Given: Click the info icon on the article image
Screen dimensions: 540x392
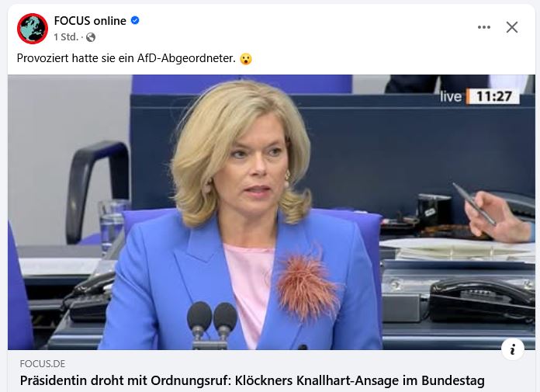Looking at the screenshot, I should pos(512,349).
